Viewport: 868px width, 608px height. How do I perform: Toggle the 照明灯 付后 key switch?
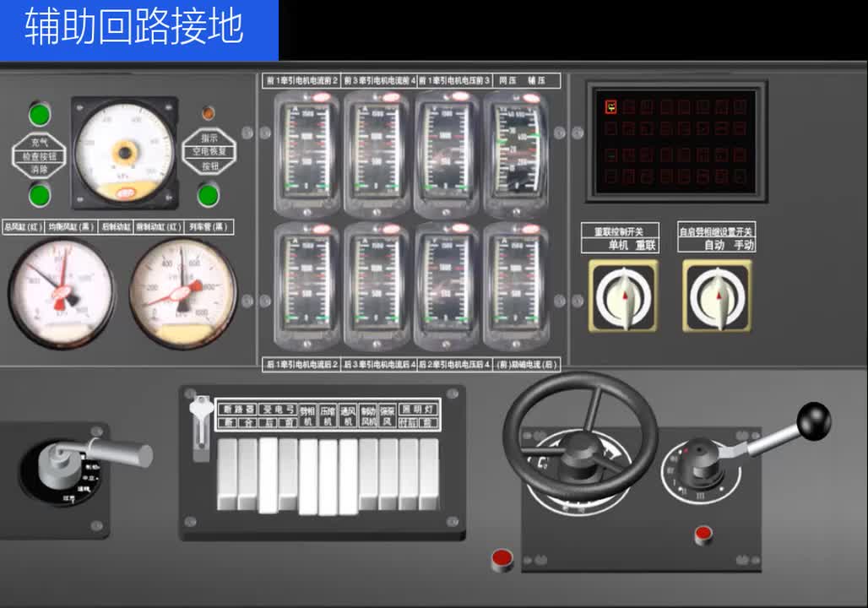tap(409, 474)
